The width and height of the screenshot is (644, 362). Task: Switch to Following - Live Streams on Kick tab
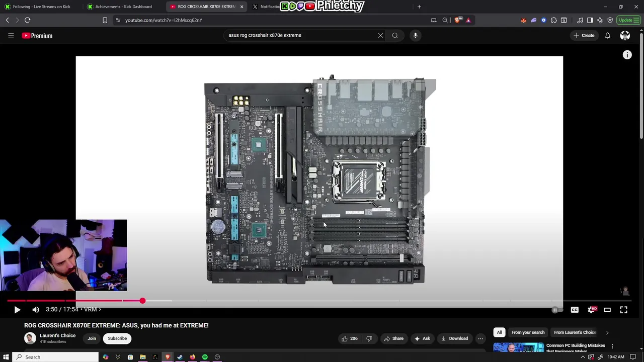click(42, 7)
